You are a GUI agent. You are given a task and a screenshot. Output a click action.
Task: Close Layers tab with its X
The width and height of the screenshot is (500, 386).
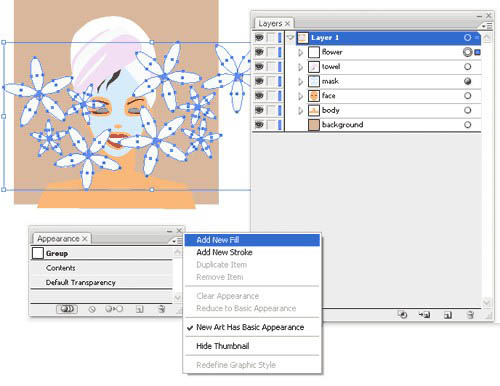coord(287,24)
